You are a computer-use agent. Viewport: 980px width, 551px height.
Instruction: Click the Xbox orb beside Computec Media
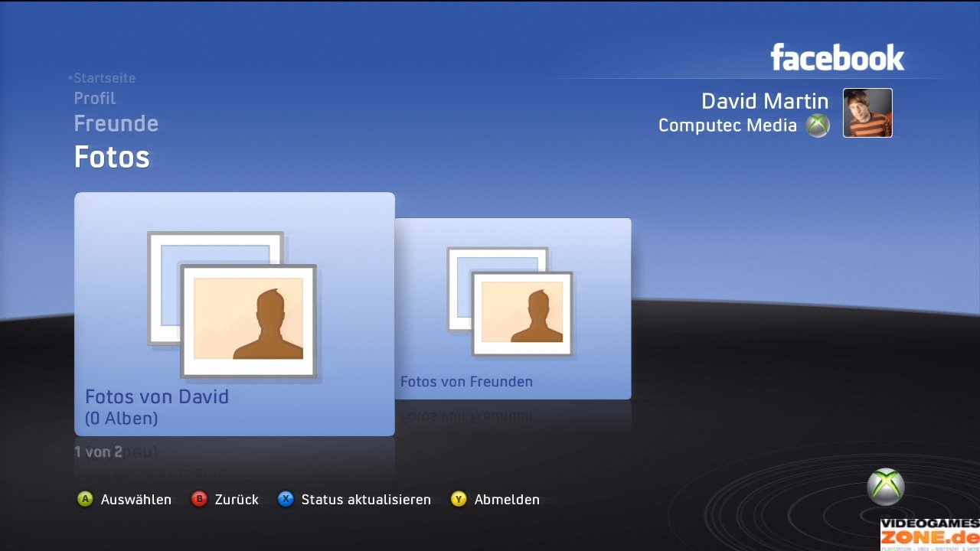coord(818,126)
